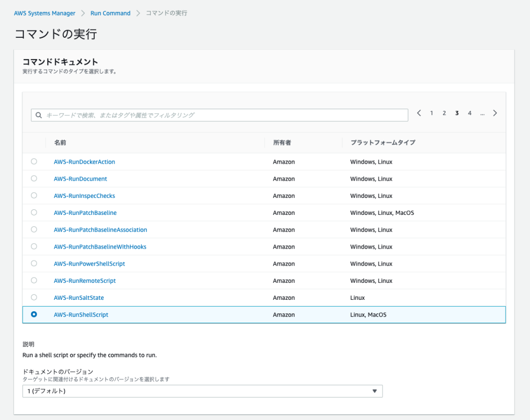Click the 所有者 column header
This screenshot has height=420, width=530.
[x=282, y=143]
